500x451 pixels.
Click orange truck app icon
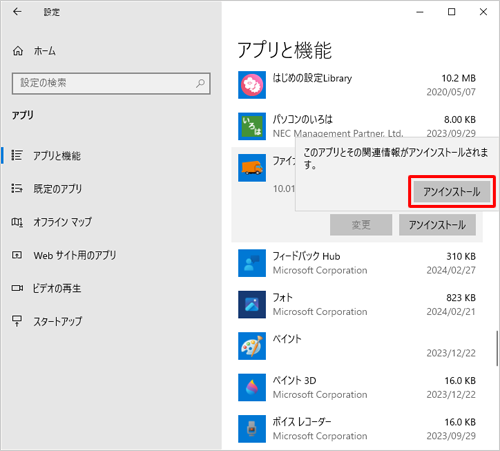(x=252, y=168)
